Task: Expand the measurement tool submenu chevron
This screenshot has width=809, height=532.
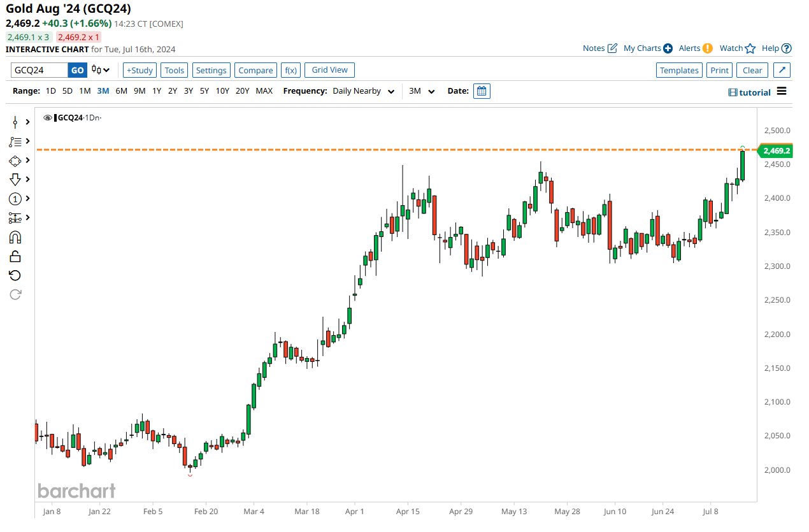Action: click(27, 218)
